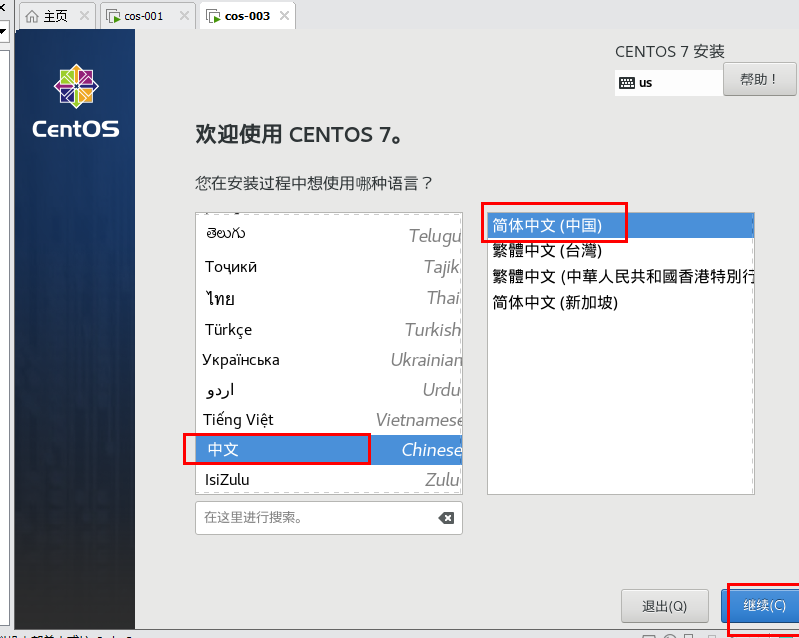The image size is (799, 638).
Task: Select 中文 Chinese language
Action: coord(329,449)
